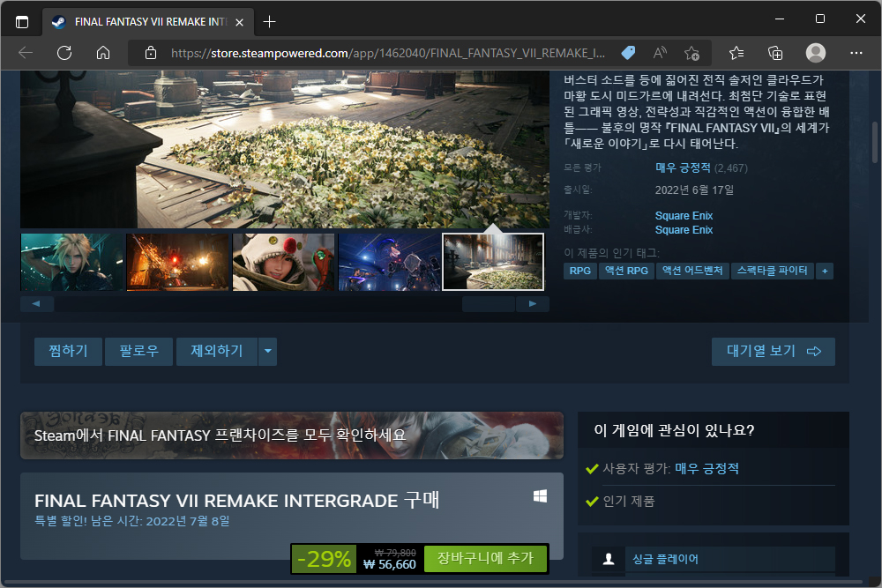Open the 매우 긍정적 all reviews link

pos(683,167)
